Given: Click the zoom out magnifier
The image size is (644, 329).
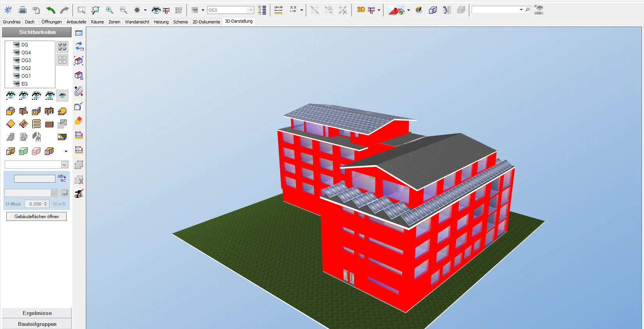Looking at the screenshot, I should click(124, 10).
